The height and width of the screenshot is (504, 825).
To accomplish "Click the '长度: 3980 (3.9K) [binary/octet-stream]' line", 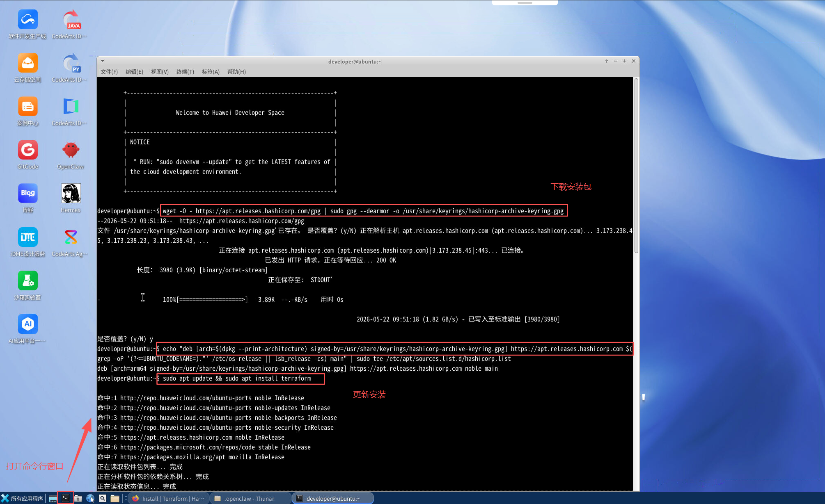I will click(202, 270).
